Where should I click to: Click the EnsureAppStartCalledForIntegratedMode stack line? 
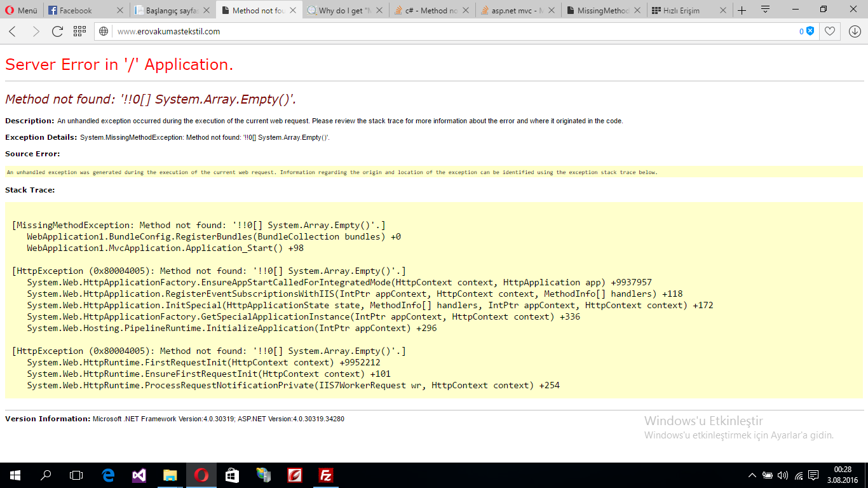click(x=339, y=282)
